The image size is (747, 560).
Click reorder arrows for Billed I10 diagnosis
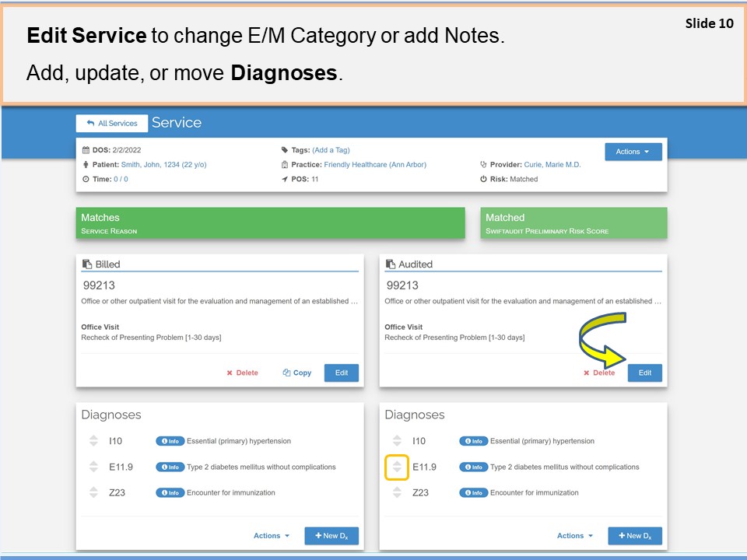pos(93,441)
